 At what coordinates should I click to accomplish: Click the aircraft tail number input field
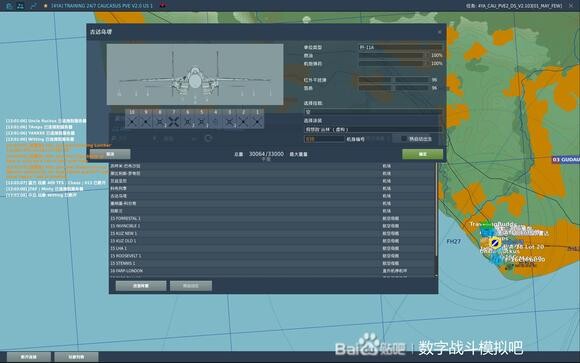(x=324, y=139)
